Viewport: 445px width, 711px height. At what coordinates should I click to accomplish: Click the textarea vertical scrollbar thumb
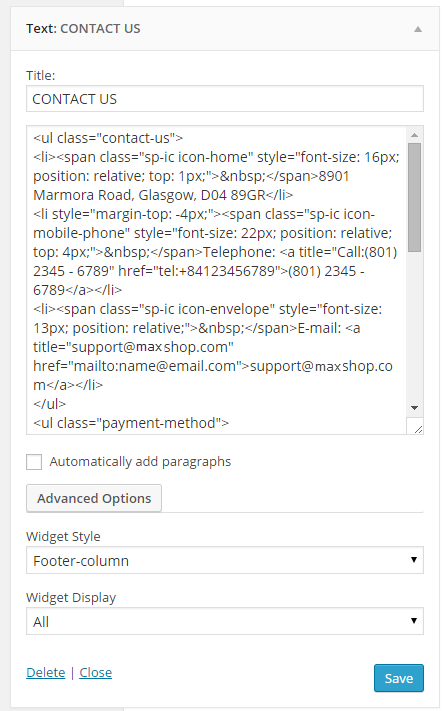[x=414, y=197]
